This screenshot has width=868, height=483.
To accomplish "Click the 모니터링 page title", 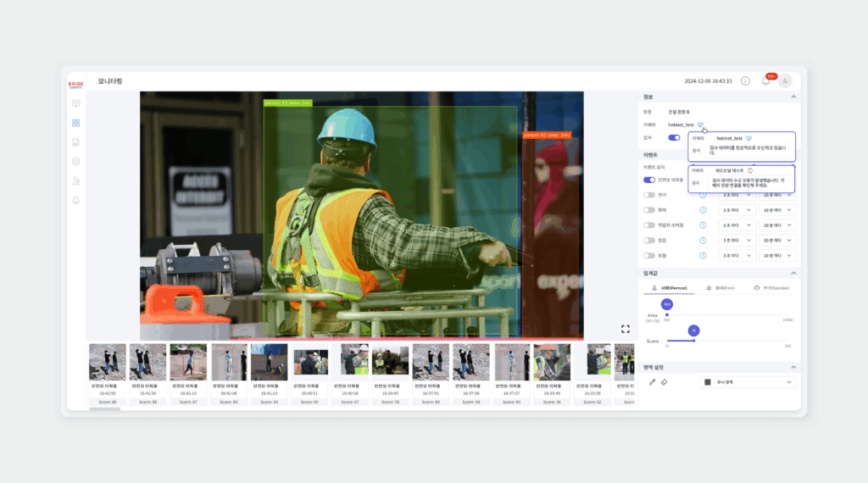I will coord(110,81).
